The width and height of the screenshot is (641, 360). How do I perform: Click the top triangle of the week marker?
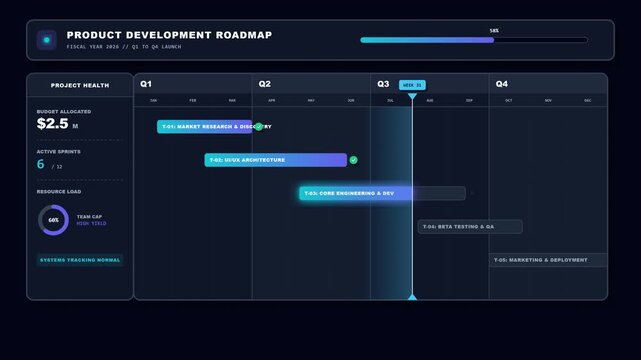click(412, 96)
